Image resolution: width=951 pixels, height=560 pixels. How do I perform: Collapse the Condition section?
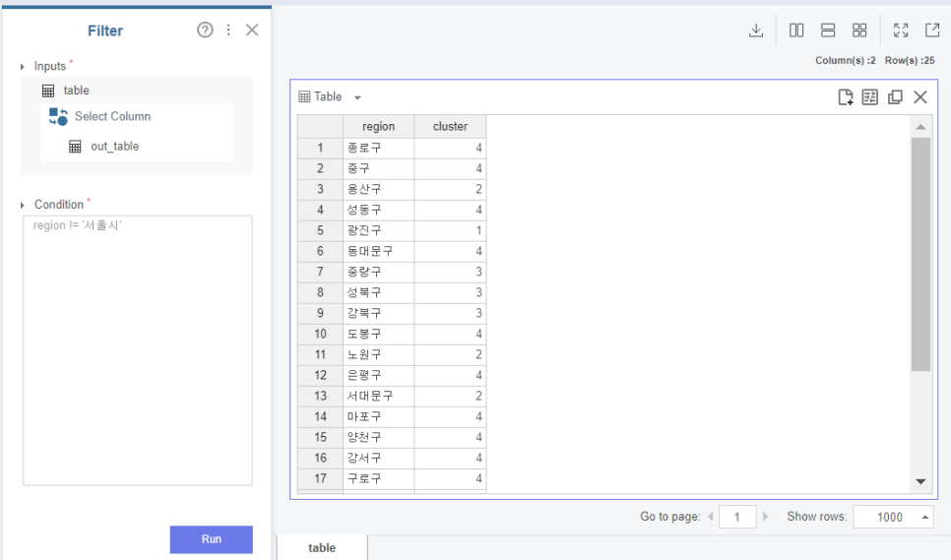point(23,205)
